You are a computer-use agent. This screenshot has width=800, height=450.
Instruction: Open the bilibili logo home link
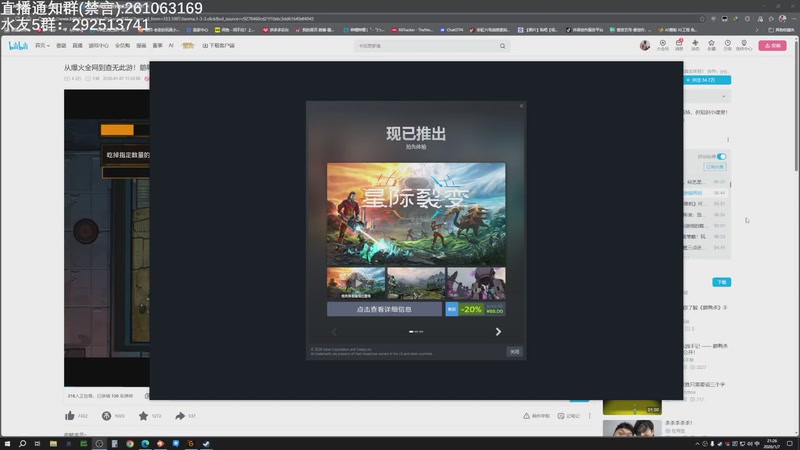point(18,45)
